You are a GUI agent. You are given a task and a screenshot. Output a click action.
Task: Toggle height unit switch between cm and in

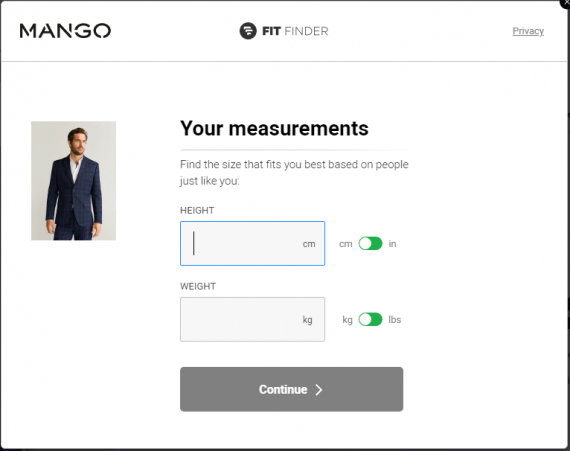[x=370, y=243]
